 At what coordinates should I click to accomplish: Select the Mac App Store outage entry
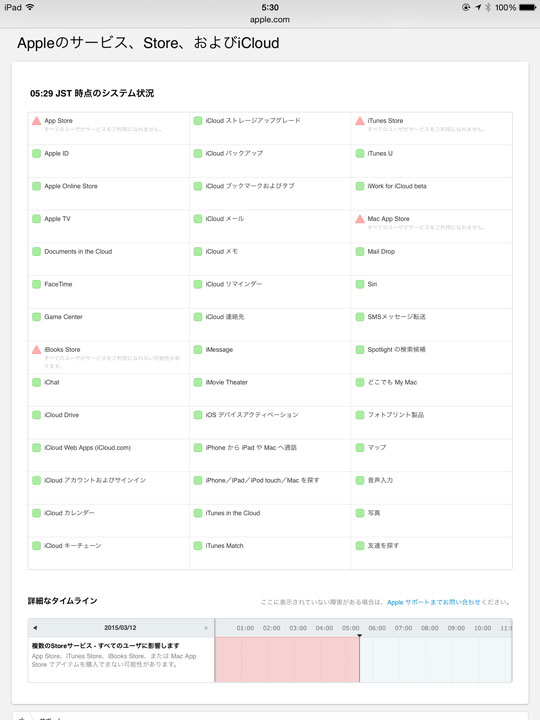[x=432, y=226]
